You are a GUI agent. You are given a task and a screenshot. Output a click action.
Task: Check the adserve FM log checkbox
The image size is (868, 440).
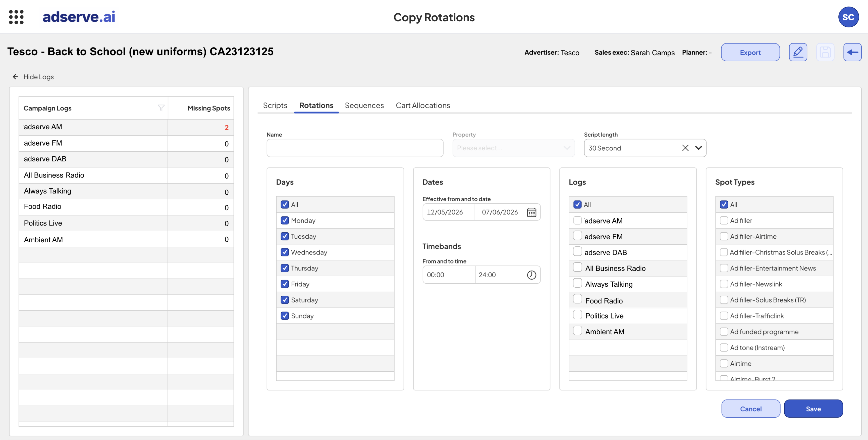click(x=577, y=236)
